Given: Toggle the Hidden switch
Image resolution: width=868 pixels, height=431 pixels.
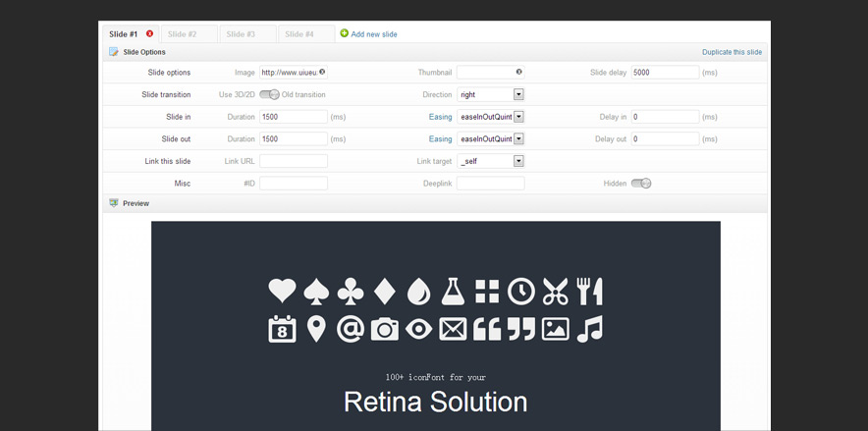Looking at the screenshot, I should coord(640,183).
